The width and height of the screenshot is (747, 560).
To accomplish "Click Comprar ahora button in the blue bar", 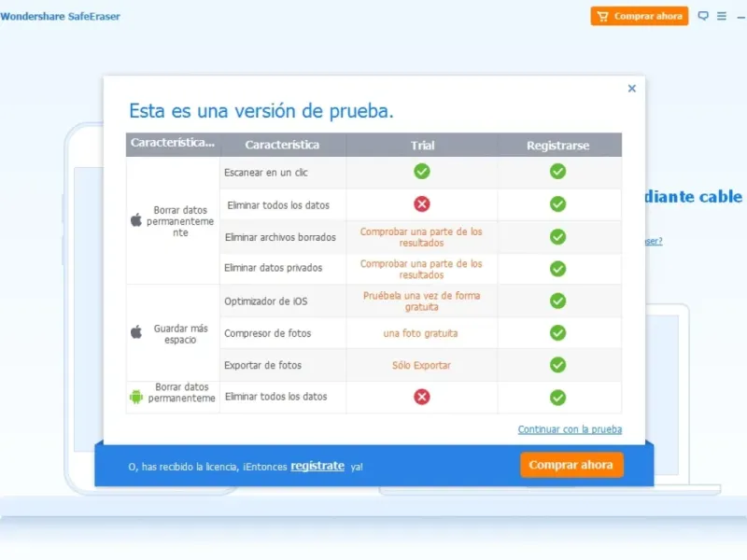I will click(x=571, y=465).
